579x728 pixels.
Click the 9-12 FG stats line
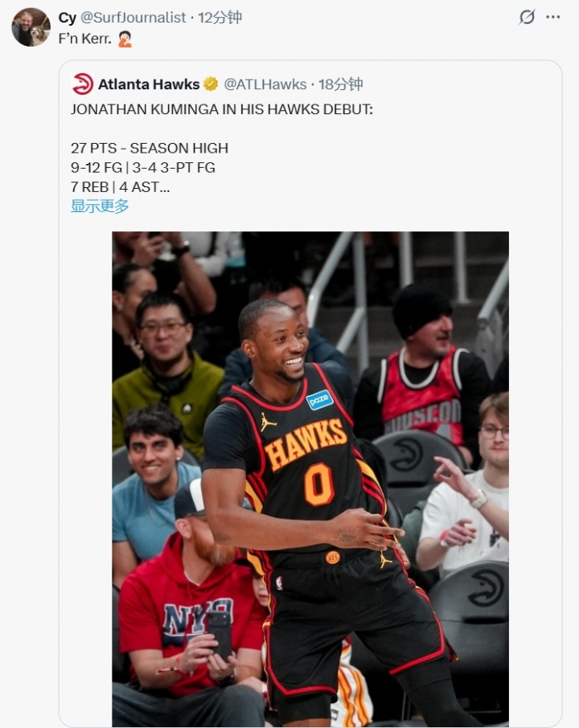tap(143, 167)
